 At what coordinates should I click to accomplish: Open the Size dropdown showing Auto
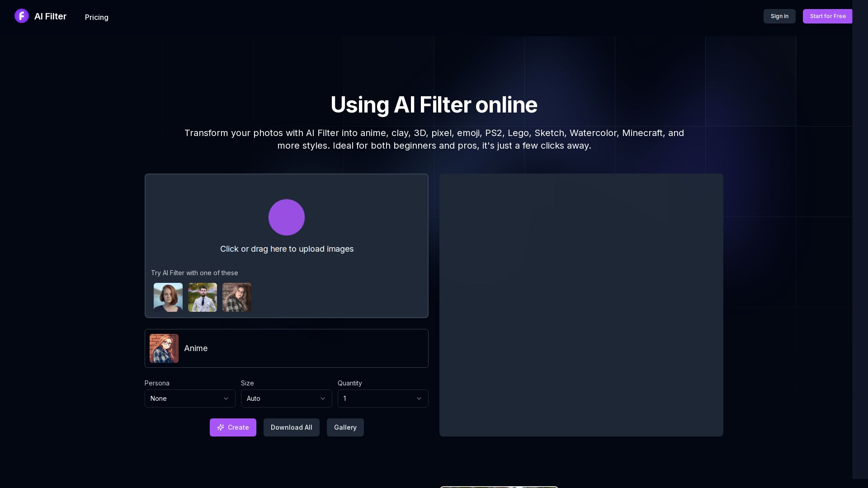(286, 399)
